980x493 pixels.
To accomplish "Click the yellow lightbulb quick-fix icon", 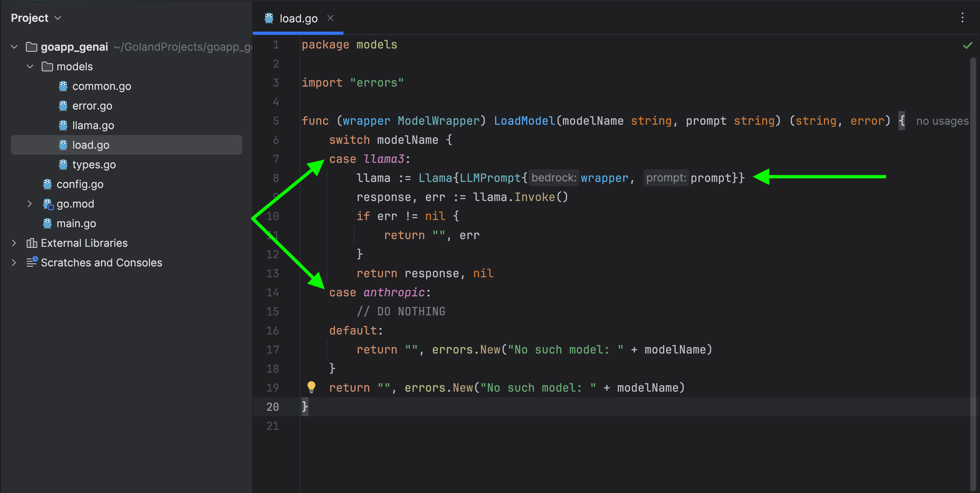I will 311,387.
